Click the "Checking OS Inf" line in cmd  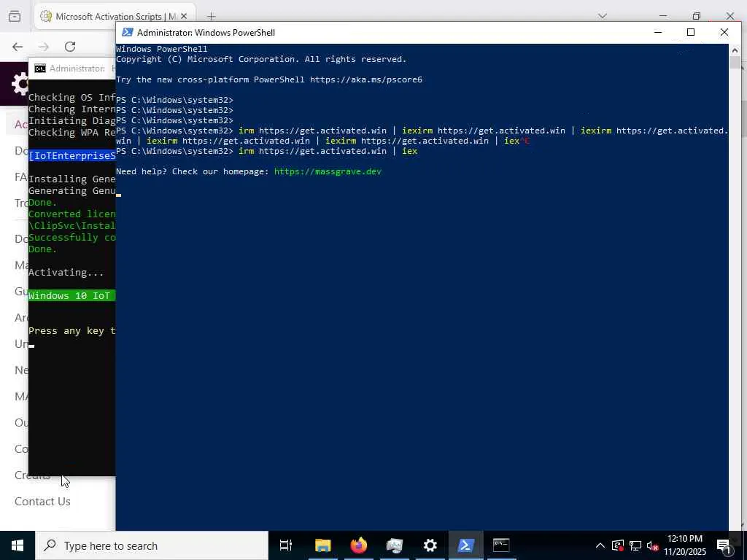tap(71, 97)
